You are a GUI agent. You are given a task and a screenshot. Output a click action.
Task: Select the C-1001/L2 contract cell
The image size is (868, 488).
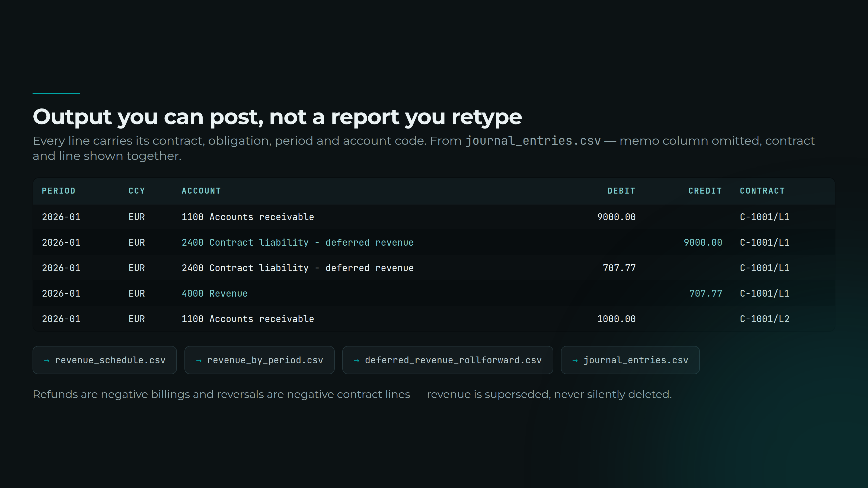click(x=765, y=319)
